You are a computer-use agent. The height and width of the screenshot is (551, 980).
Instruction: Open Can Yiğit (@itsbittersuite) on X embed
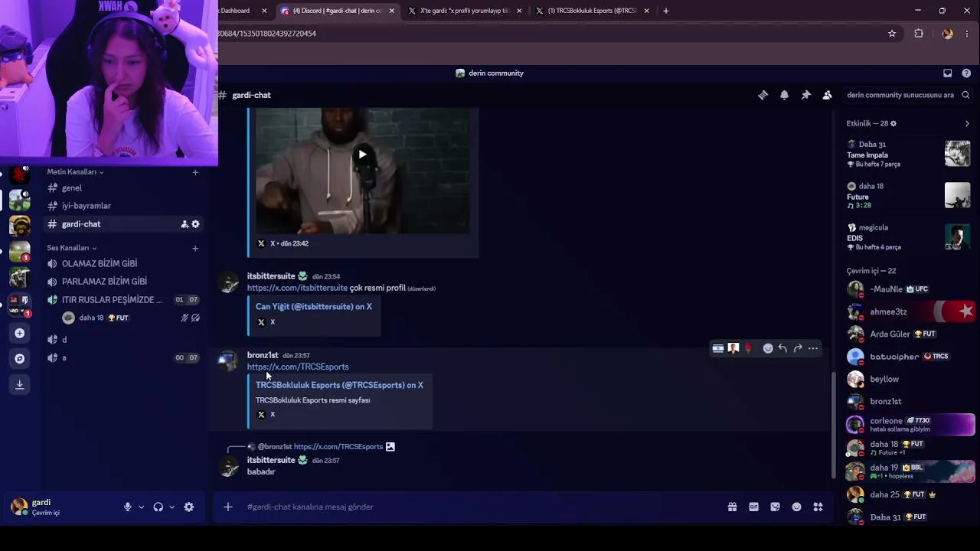pyautogui.click(x=314, y=306)
